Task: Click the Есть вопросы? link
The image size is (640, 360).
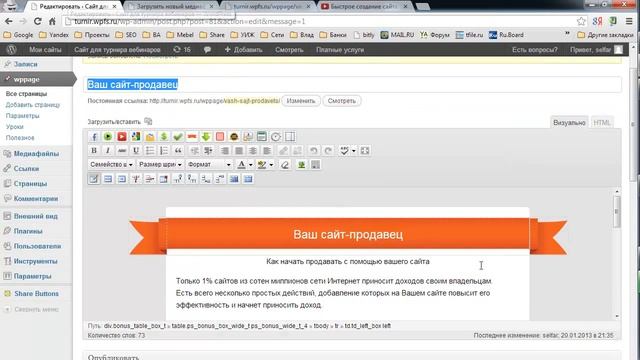Action: pos(534,49)
